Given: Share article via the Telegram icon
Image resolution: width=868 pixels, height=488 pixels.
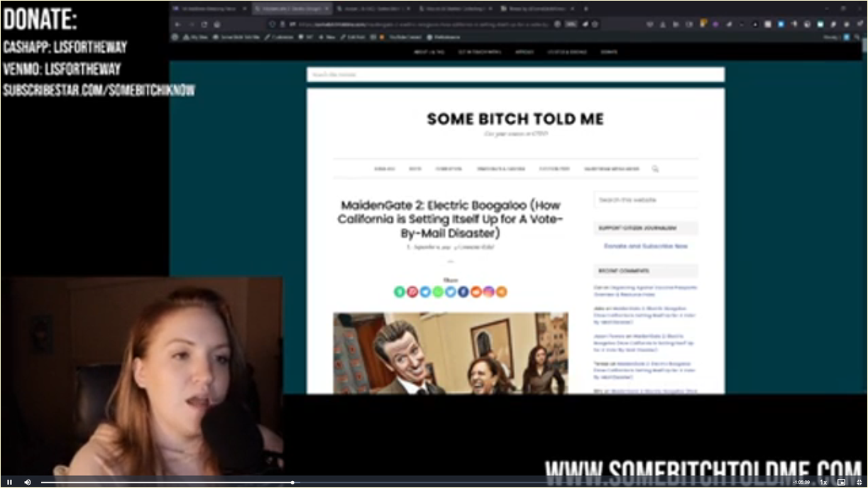Looking at the screenshot, I should pos(425,292).
